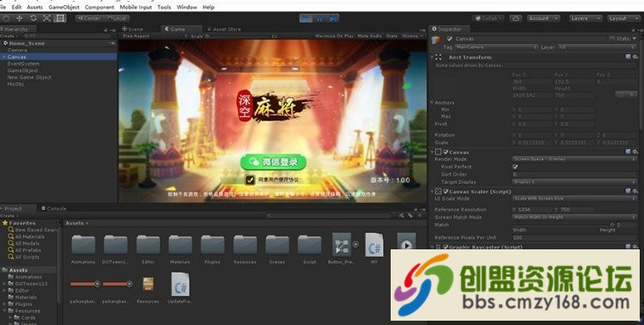644x325 pixels.
Task: Open Canvas Scaler gear settings menu
Action: 635,191
